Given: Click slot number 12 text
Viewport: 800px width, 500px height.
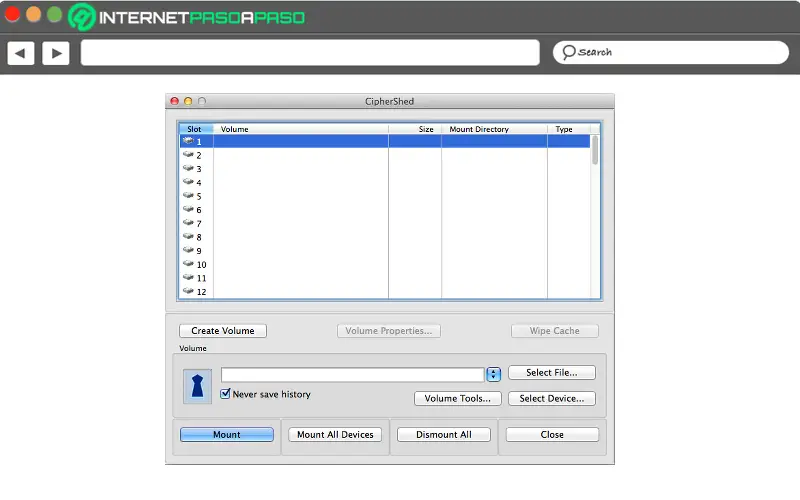Looking at the screenshot, I should 202,292.
